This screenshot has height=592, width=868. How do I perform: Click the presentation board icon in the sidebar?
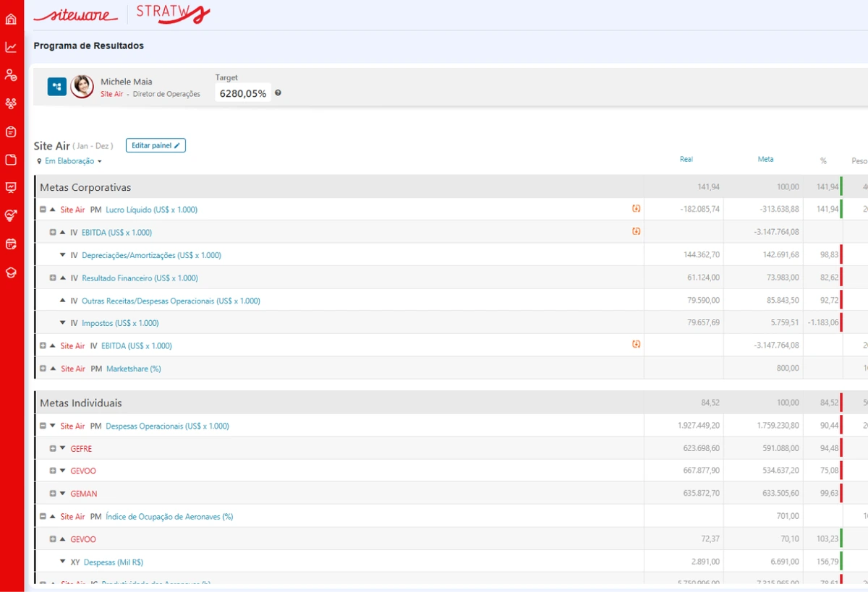[11, 188]
